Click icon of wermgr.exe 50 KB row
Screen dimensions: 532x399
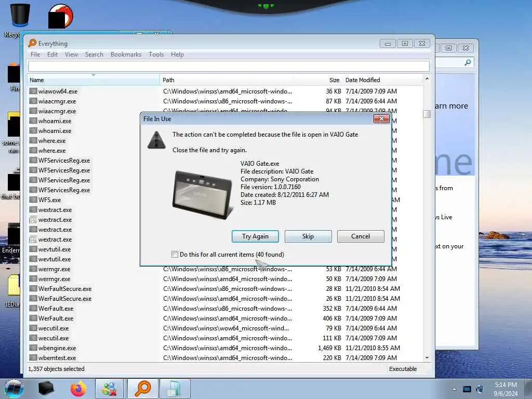click(33, 279)
